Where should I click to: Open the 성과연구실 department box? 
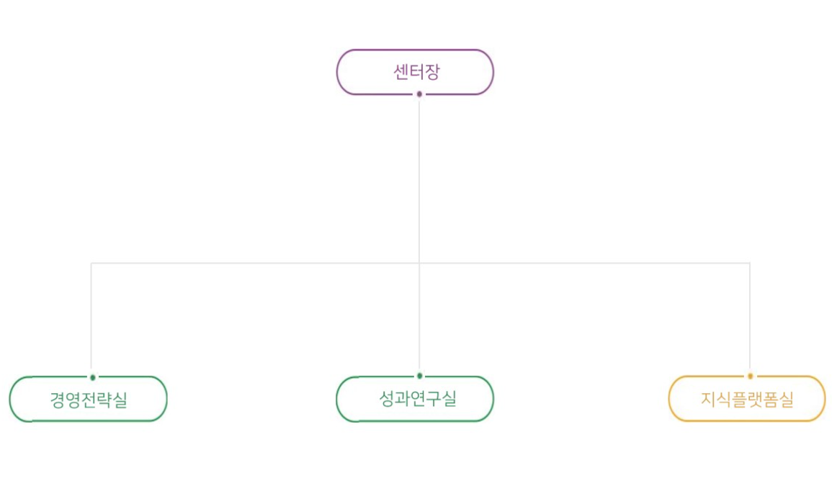415,399
